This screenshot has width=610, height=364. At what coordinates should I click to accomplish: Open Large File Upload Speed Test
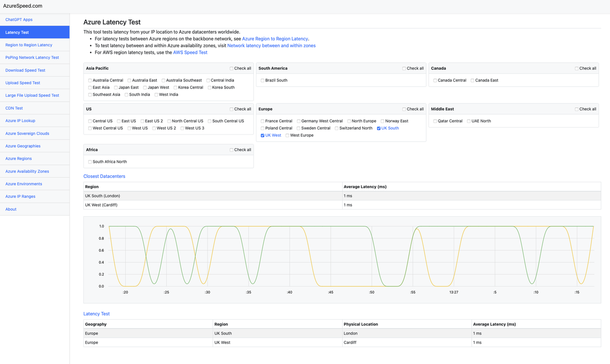[35, 95]
